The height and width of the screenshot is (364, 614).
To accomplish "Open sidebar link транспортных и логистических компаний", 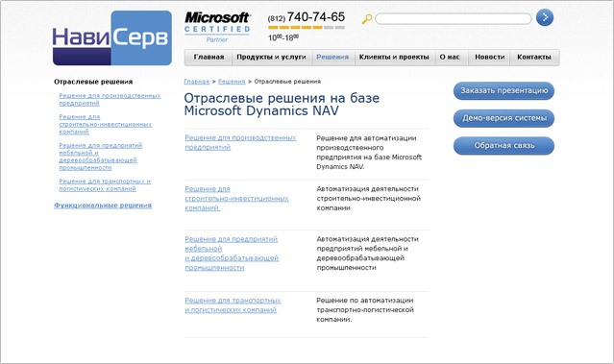I will point(105,184).
